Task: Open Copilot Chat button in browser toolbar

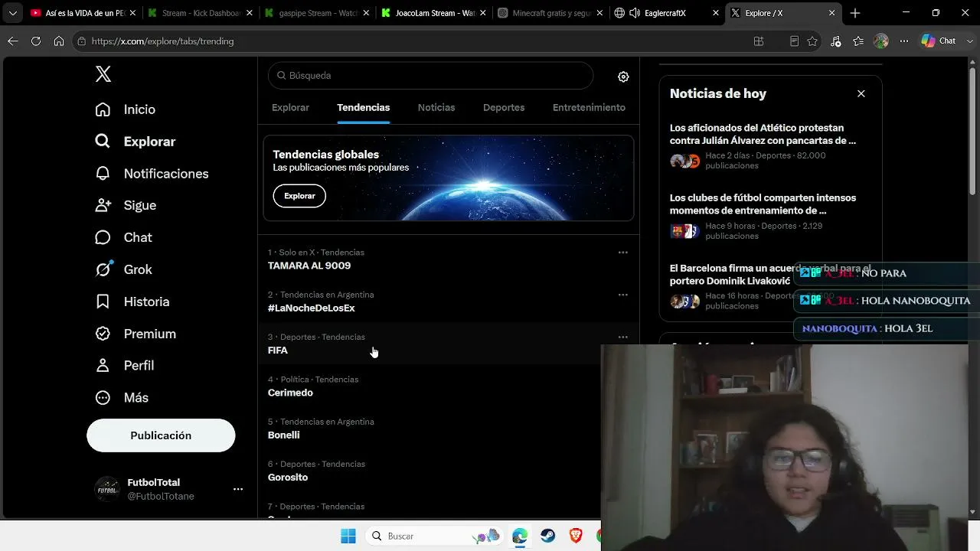Action: (939, 41)
